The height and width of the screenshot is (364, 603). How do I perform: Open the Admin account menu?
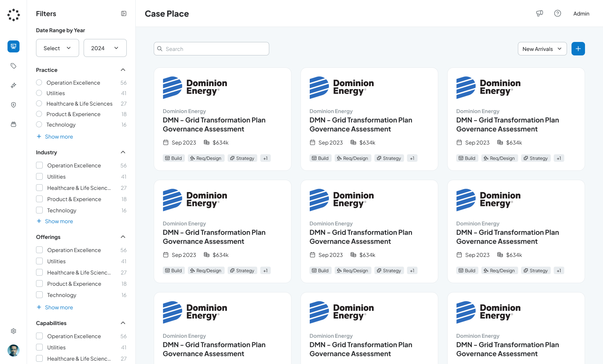pos(581,13)
